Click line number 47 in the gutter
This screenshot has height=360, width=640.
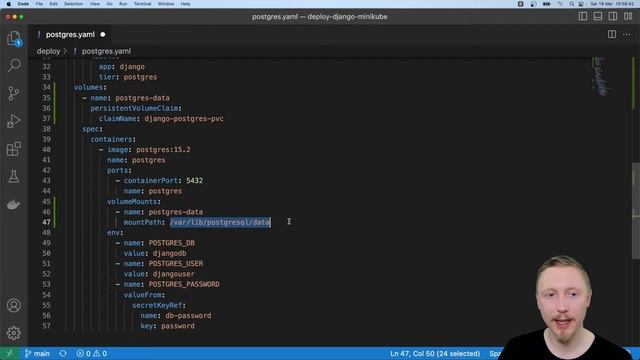tap(46, 222)
